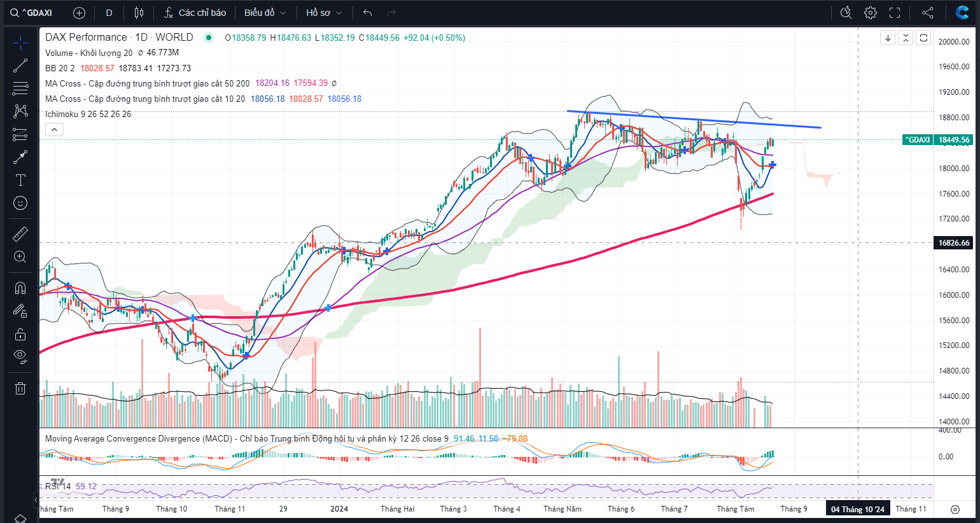
Task: Click the 16826.66 price axis label
Action: pos(954,242)
